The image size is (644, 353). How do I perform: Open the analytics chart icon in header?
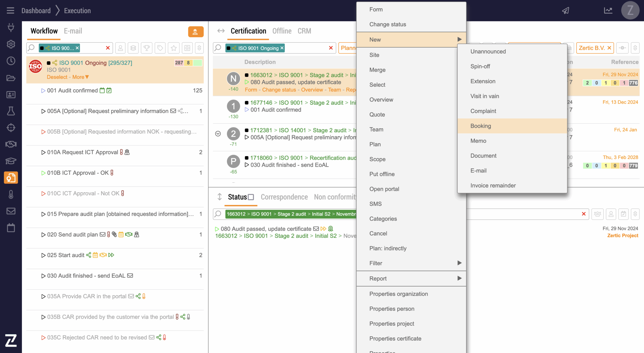pyautogui.click(x=608, y=11)
